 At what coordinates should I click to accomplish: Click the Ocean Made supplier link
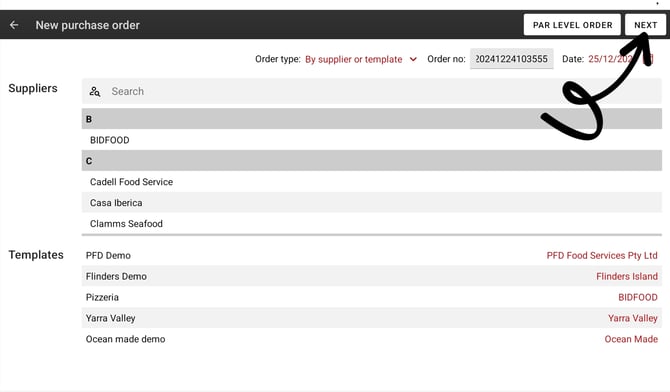pyautogui.click(x=631, y=339)
